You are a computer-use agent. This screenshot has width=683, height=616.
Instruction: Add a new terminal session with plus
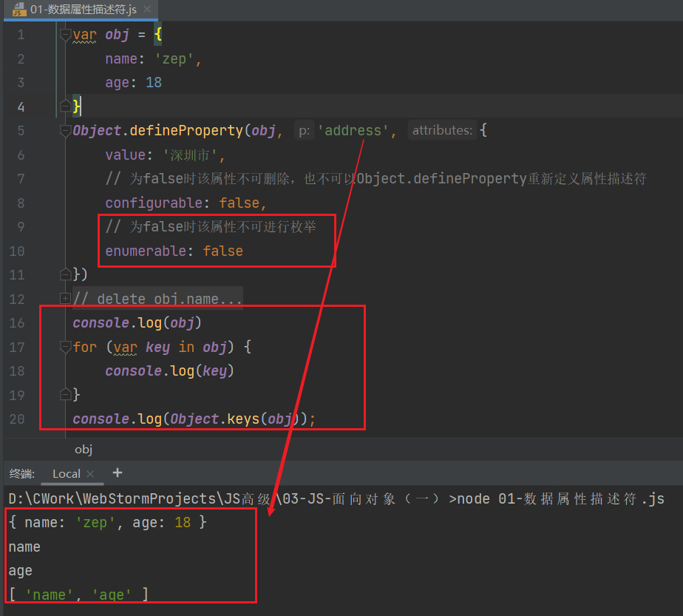118,473
